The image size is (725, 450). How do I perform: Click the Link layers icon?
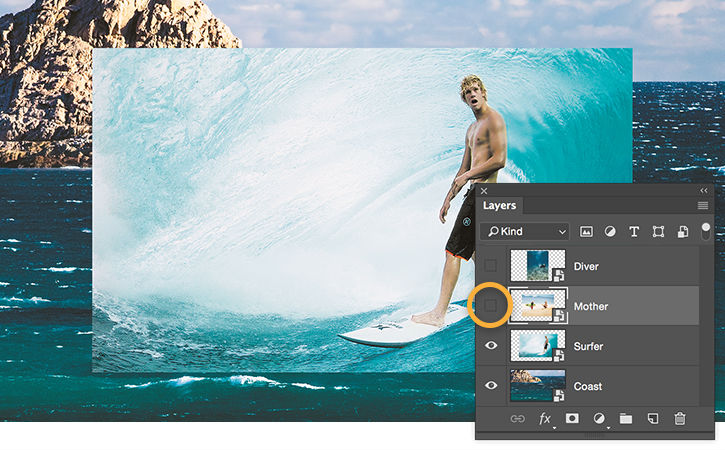pos(517,419)
